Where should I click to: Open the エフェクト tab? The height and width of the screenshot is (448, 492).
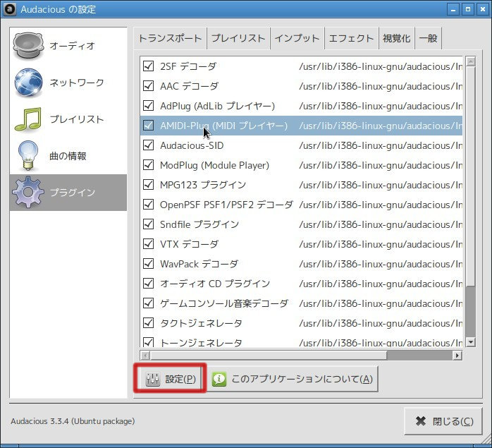point(351,38)
